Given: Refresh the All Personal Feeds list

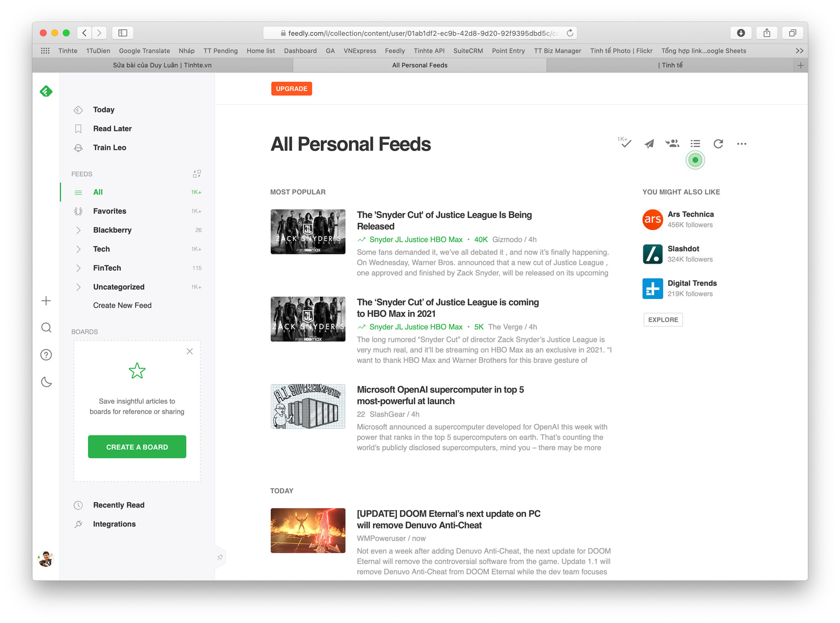Looking at the screenshot, I should click(718, 144).
